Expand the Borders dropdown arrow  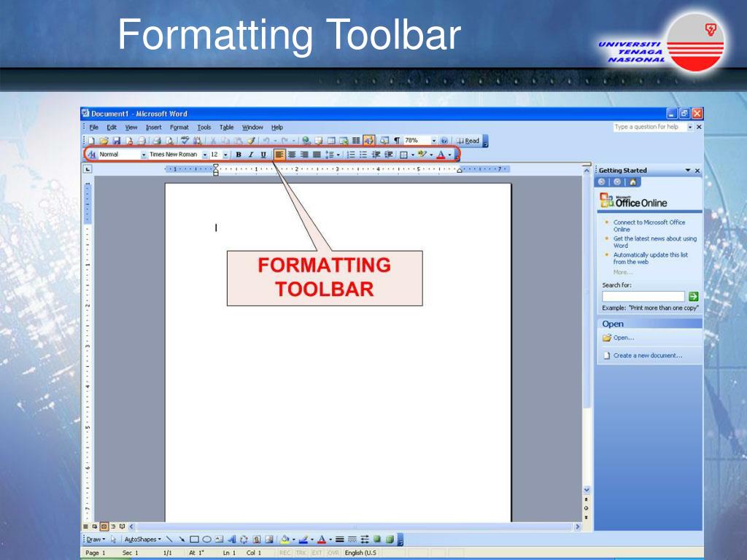(x=413, y=155)
